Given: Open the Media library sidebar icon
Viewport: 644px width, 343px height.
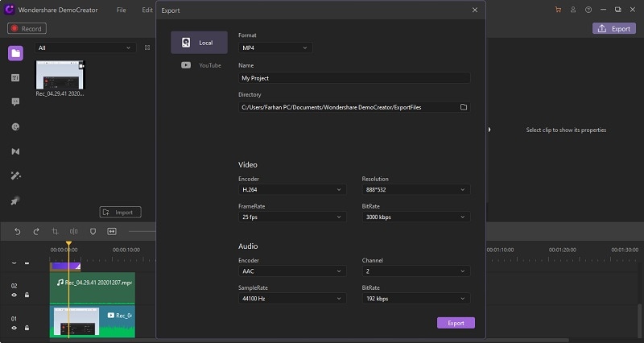Looking at the screenshot, I should pyautogui.click(x=15, y=53).
